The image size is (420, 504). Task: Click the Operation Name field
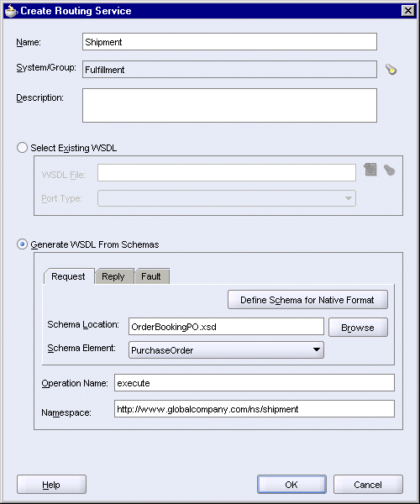pyautogui.click(x=255, y=383)
